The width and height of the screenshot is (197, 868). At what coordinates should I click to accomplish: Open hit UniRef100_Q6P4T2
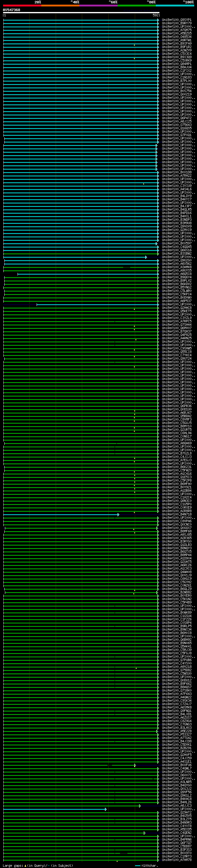(x=176, y=118)
